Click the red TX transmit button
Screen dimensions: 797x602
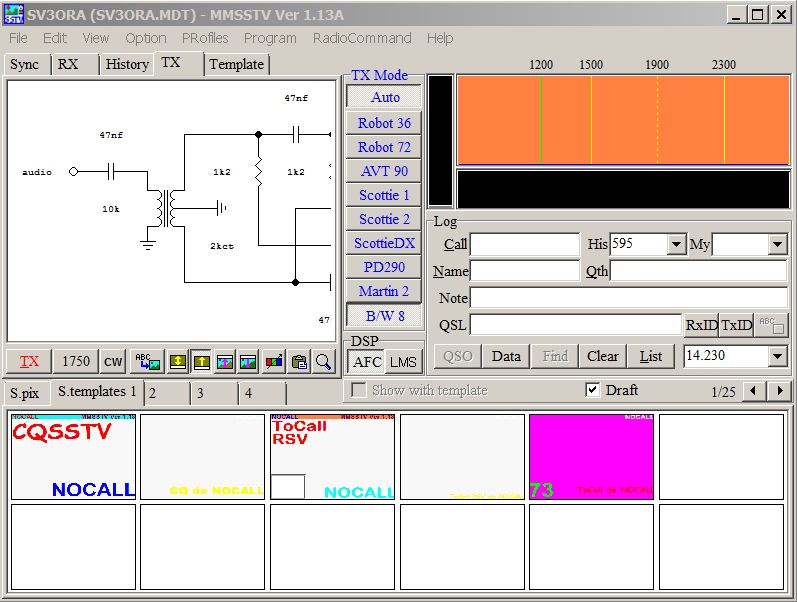29,362
